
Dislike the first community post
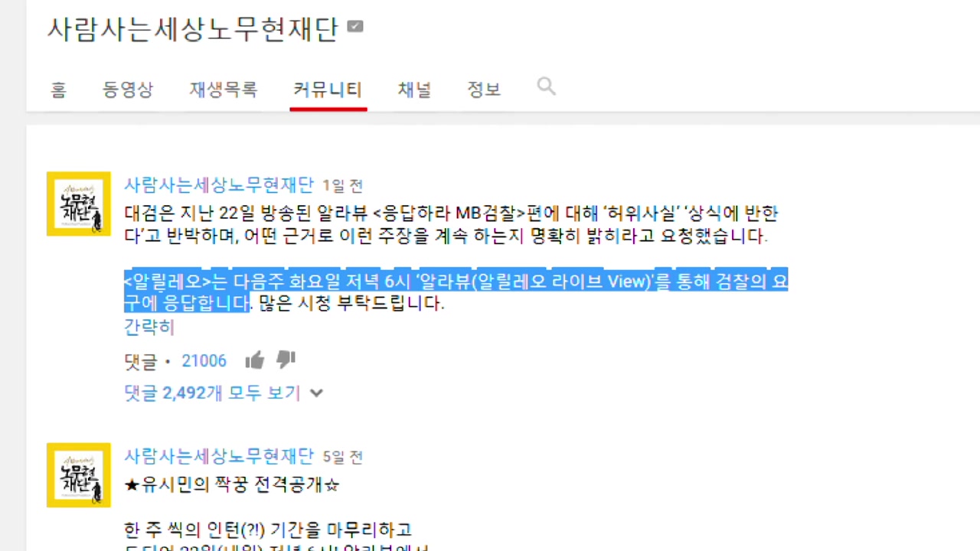click(286, 360)
